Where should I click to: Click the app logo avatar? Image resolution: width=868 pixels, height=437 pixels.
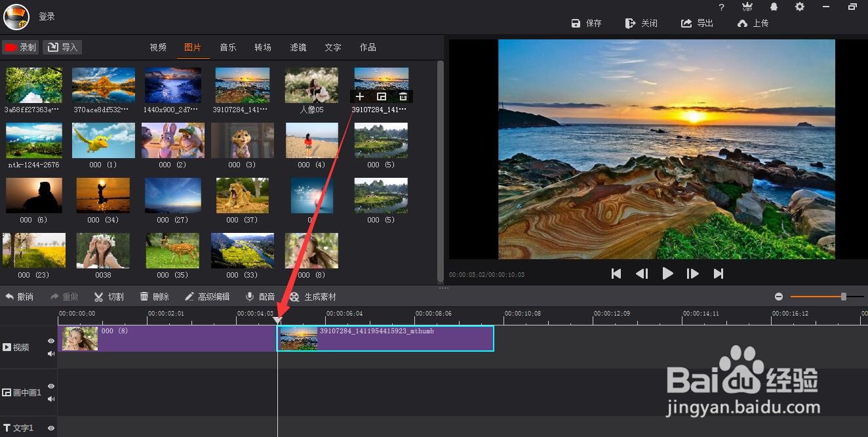click(16, 17)
